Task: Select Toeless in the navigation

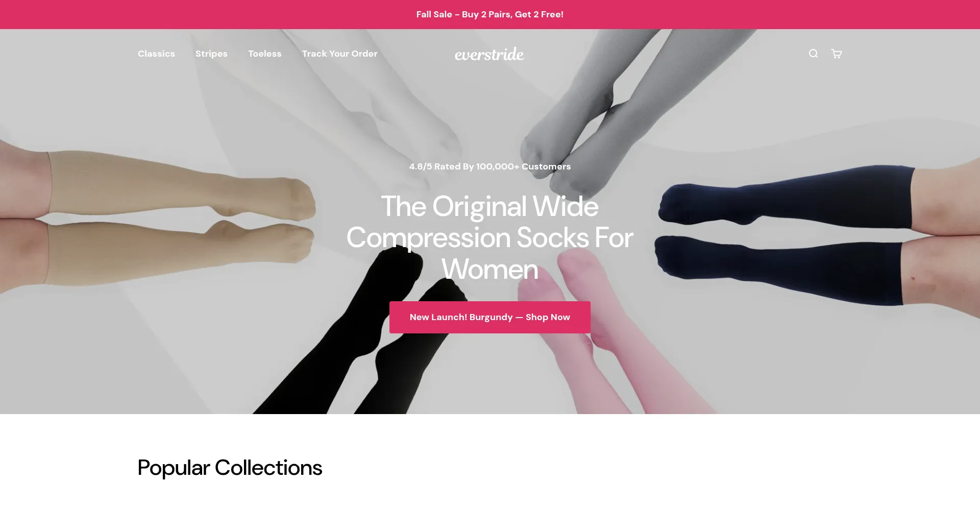Action: tap(264, 54)
